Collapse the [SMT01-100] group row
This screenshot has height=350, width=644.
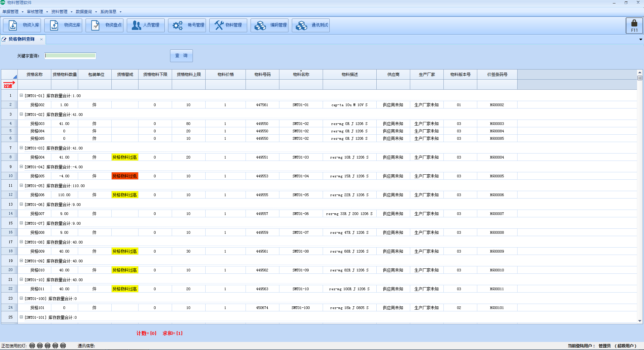pos(21,298)
